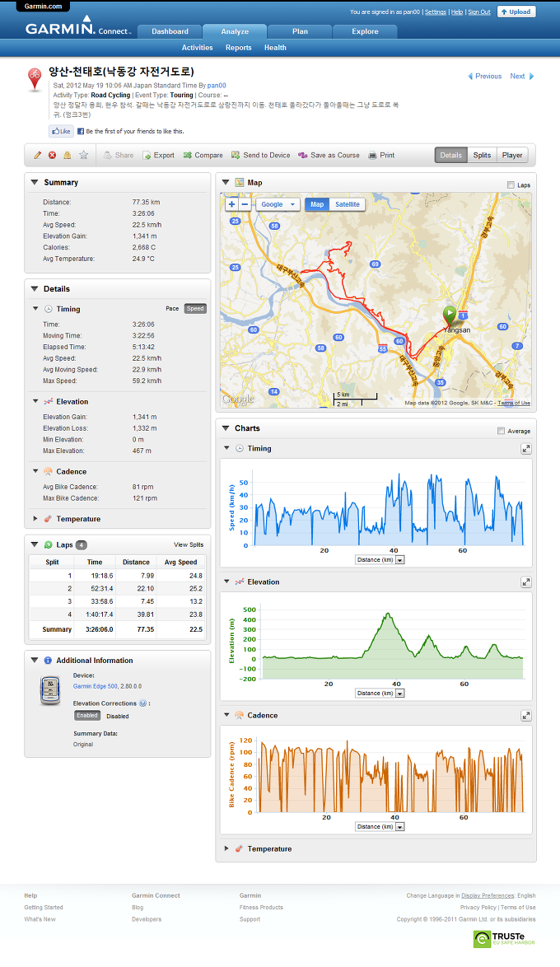Switch timing display to Speed
The height and width of the screenshot is (967, 560).
pos(195,308)
